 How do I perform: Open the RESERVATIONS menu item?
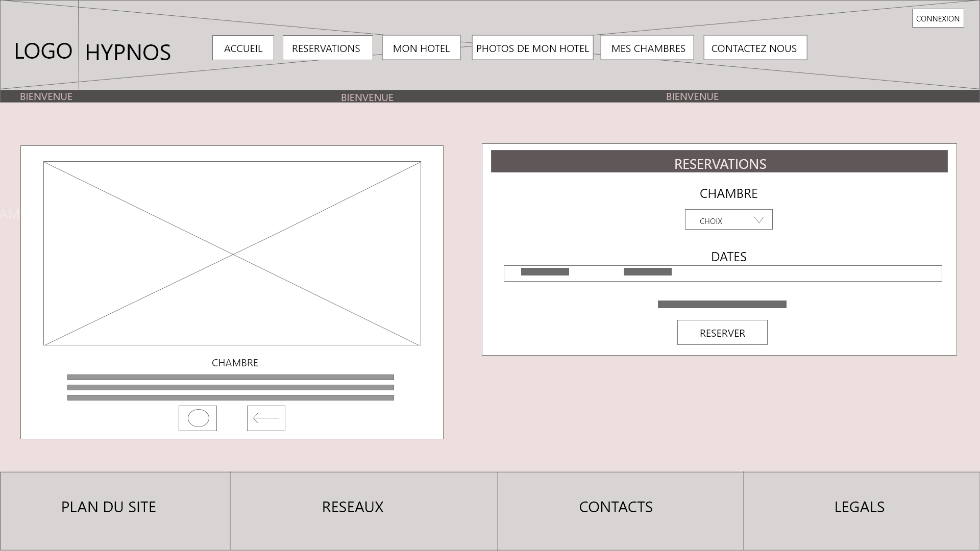coord(327,48)
